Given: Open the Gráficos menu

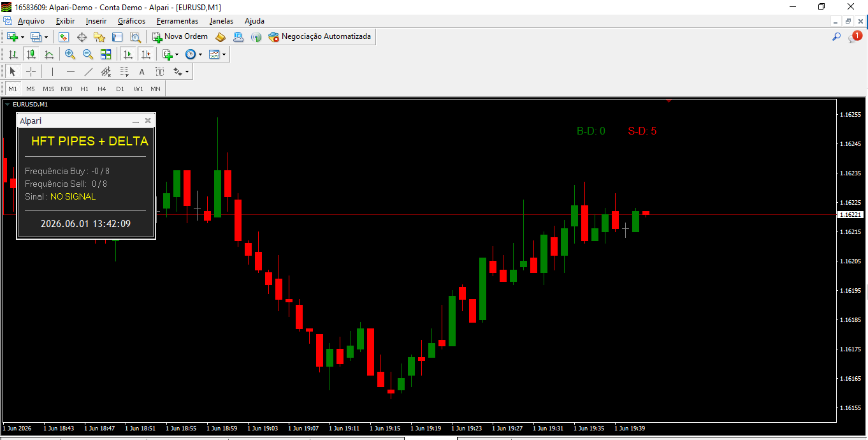Looking at the screenshot, I should coord(131,21).
